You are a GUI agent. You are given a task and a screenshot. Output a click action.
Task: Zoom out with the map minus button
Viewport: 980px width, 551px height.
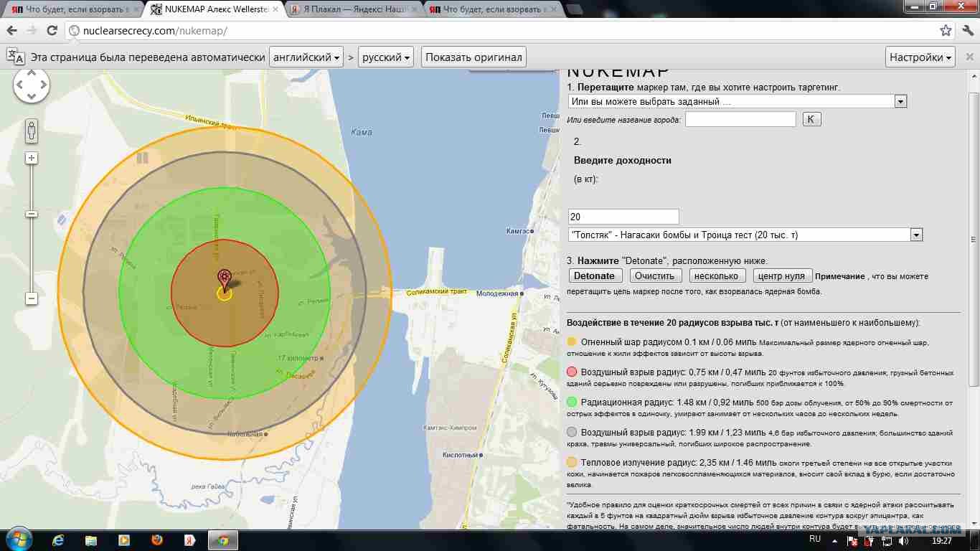point(32,298)
